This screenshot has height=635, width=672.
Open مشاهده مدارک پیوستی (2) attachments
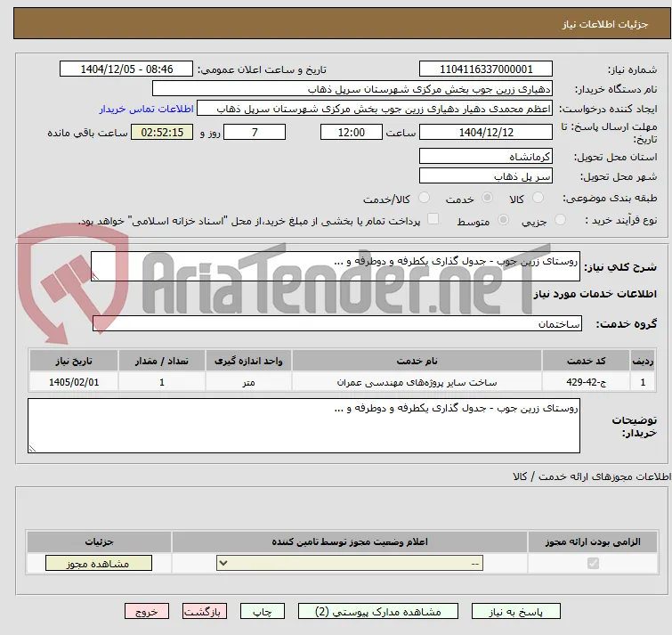378,612
